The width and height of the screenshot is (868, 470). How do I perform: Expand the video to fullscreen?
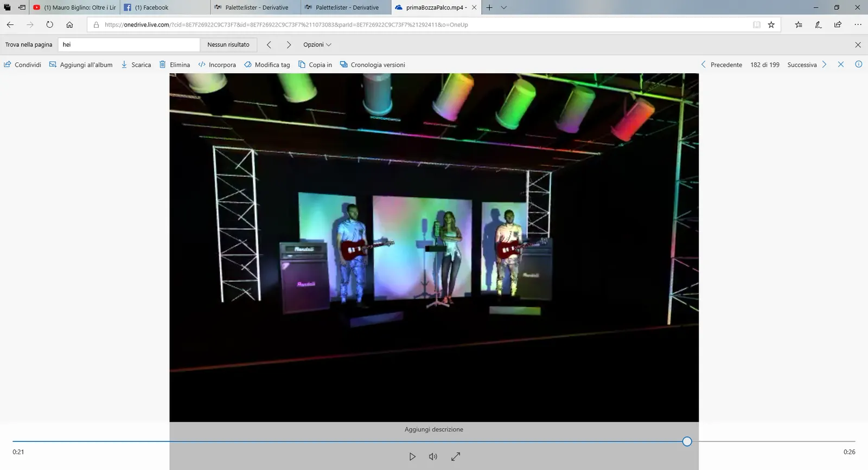tap(456, 456)
